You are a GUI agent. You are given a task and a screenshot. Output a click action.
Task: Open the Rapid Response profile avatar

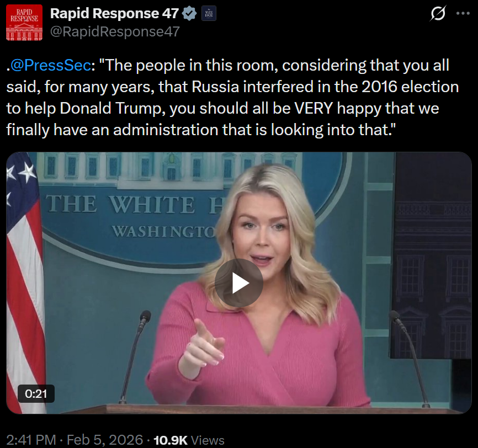24,23
